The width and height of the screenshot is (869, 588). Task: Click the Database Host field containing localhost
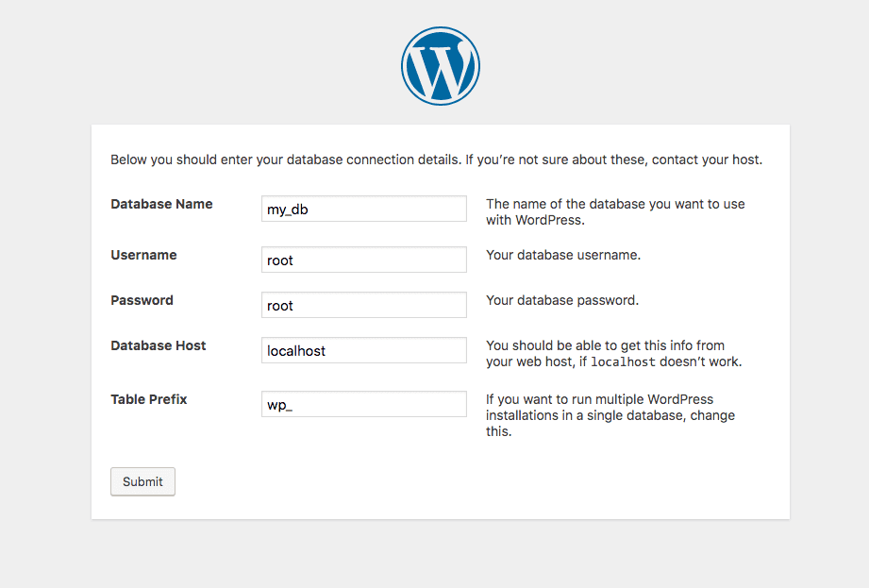click(x=363, y=350)
